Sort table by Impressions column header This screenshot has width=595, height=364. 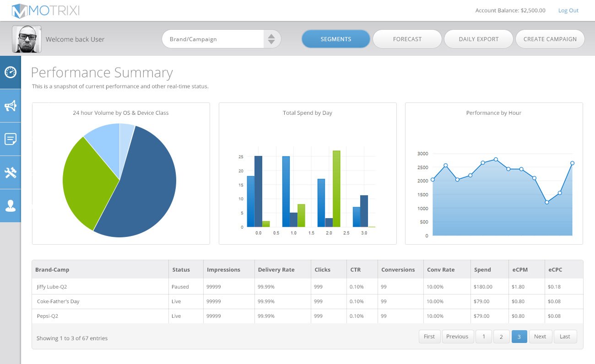[x=223, y=270]
